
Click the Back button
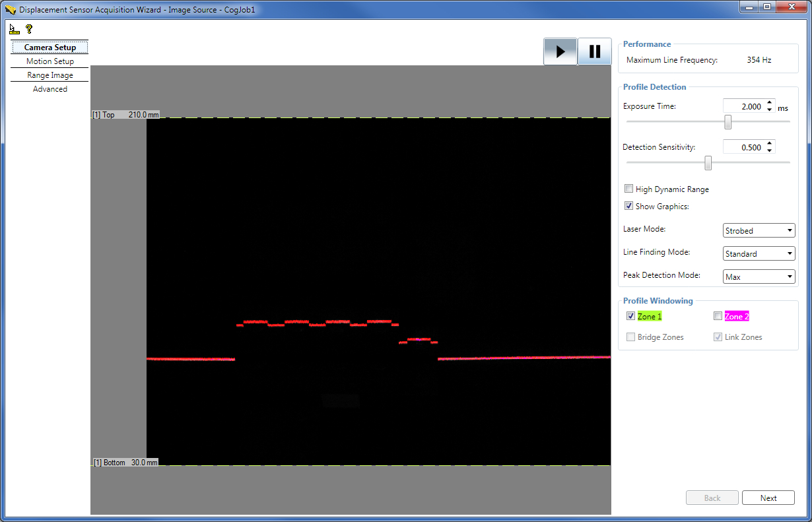712,498
